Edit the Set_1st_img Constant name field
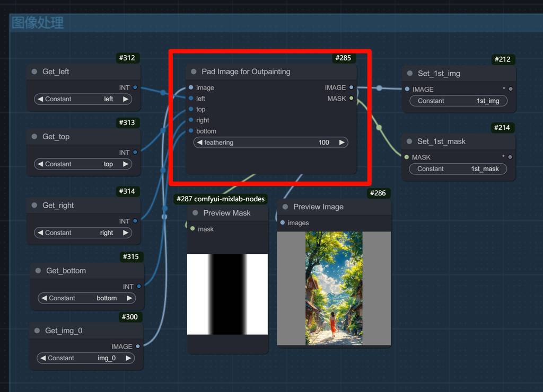Screen dimensions: 543x392 458,101
